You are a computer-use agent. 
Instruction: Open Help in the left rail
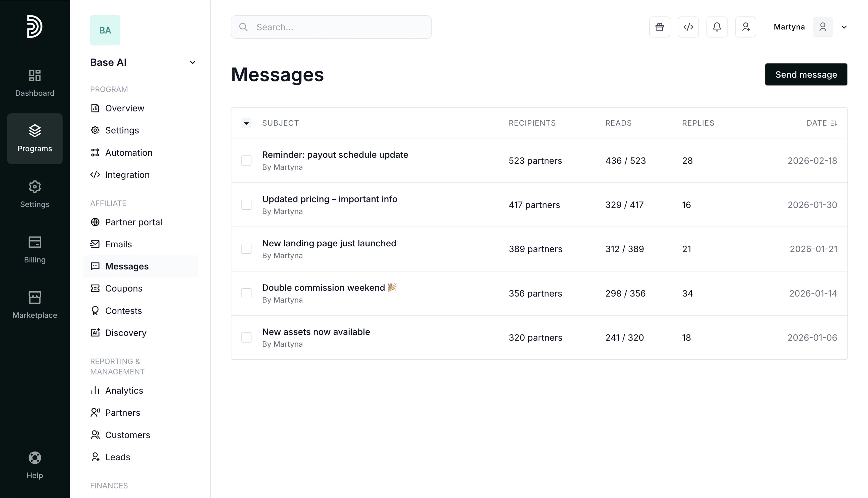[35, 465]
